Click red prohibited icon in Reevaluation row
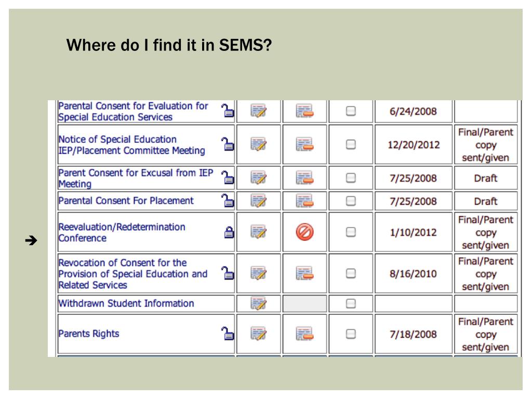 304,232
